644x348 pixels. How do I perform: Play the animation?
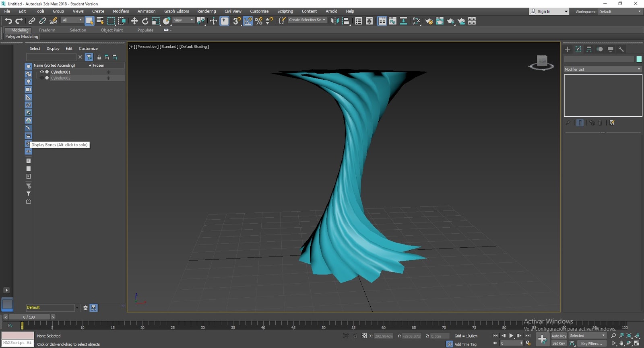511,336
